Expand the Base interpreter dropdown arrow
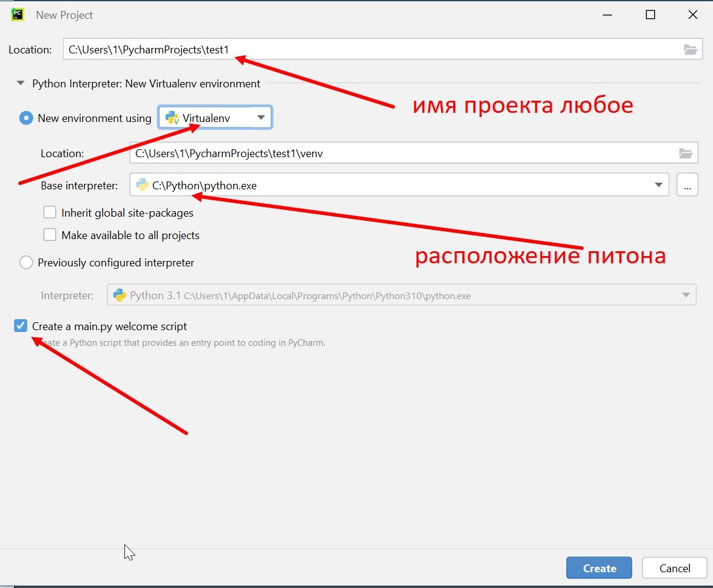Viewport: 713px width, 588px height. (658, 184)
